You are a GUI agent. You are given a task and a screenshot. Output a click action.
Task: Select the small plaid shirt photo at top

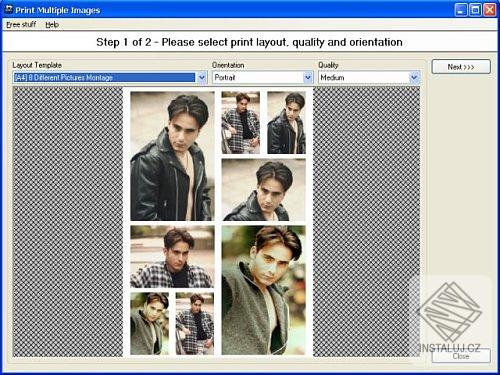click(241, 123)
